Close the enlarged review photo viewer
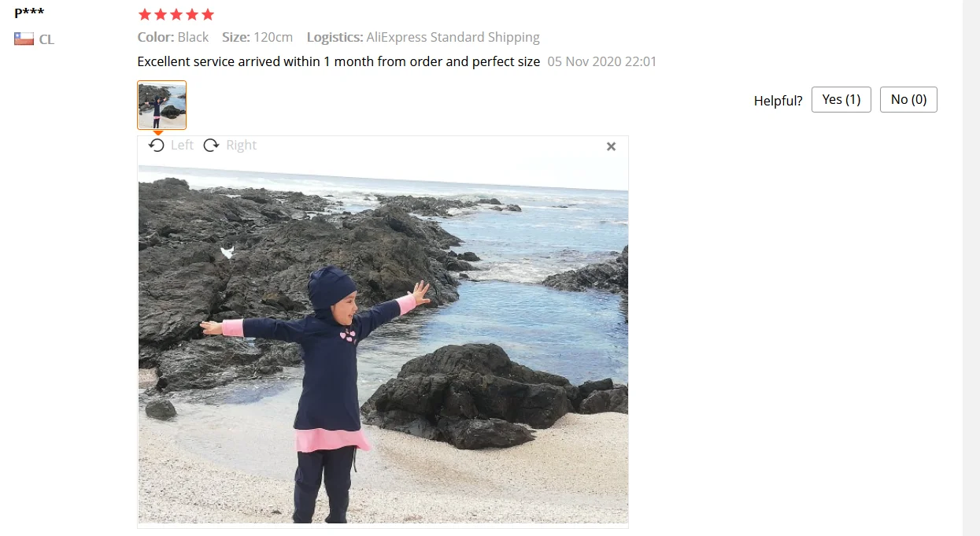This screenshot has width=980, height=536. [x=611, y=146]
